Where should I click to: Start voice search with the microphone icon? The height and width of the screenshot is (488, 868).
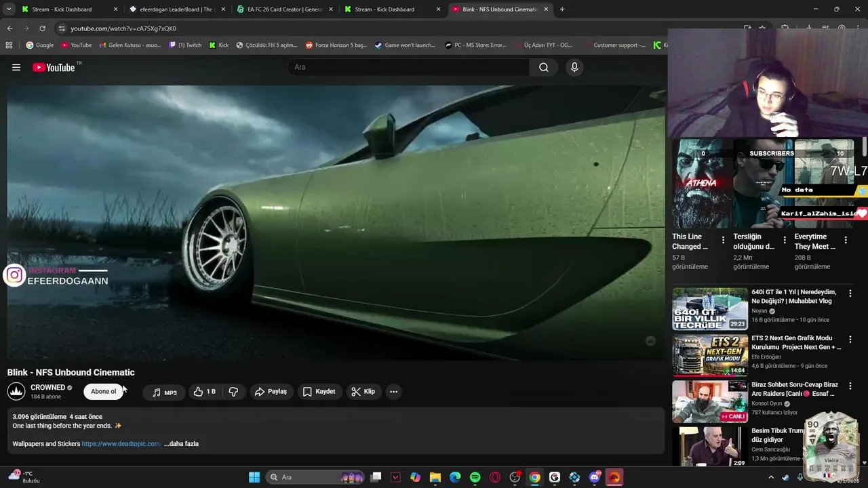[574, 67]
